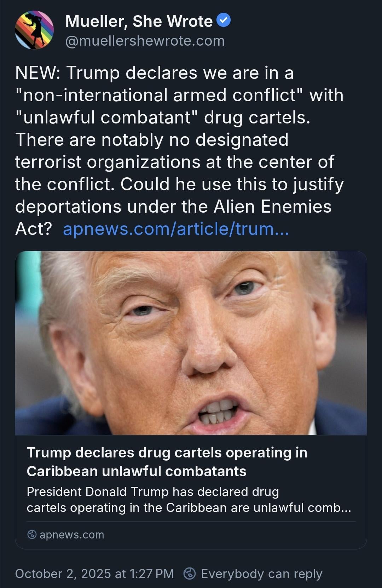Image resolution: width=382 pixels, height=588 pixels.
Task: Click the 'terrorist organizations' text in the post
Action: pos(108,162)
